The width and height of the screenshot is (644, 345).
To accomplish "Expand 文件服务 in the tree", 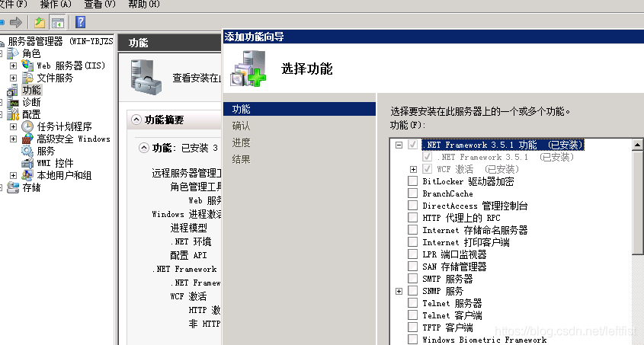I will tap(13, 78).
